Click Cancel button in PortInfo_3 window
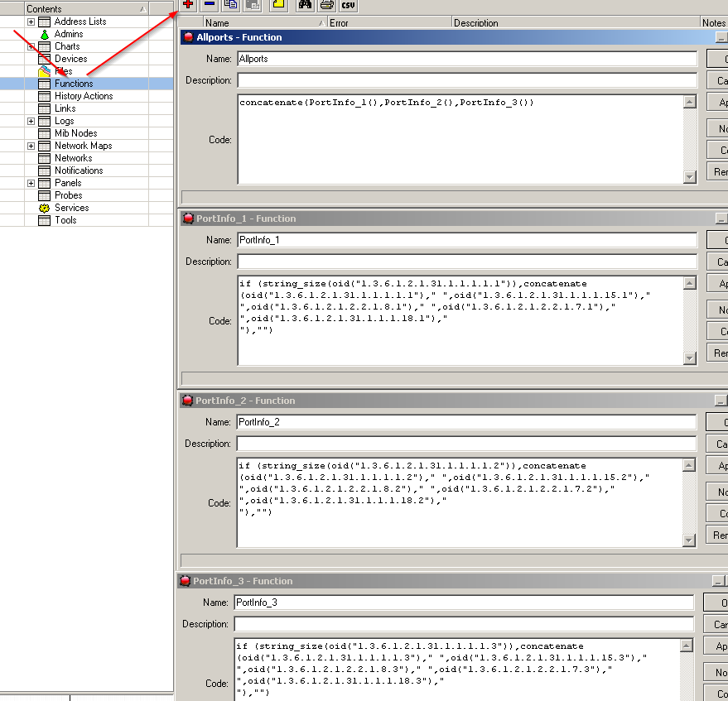Viewport: 728px width, 701px height. [716, 625]
